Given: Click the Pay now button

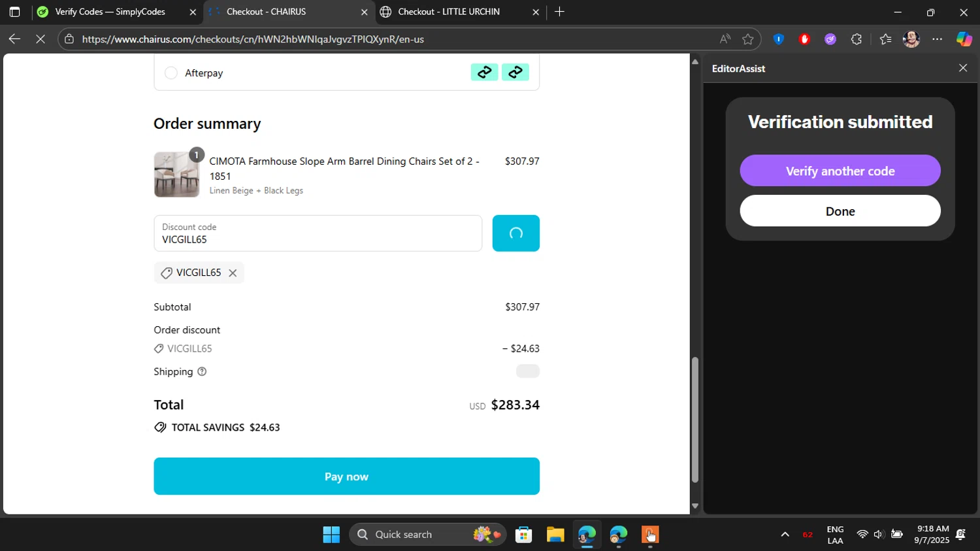Looking at the screenshot, I should tap(347, 476).
